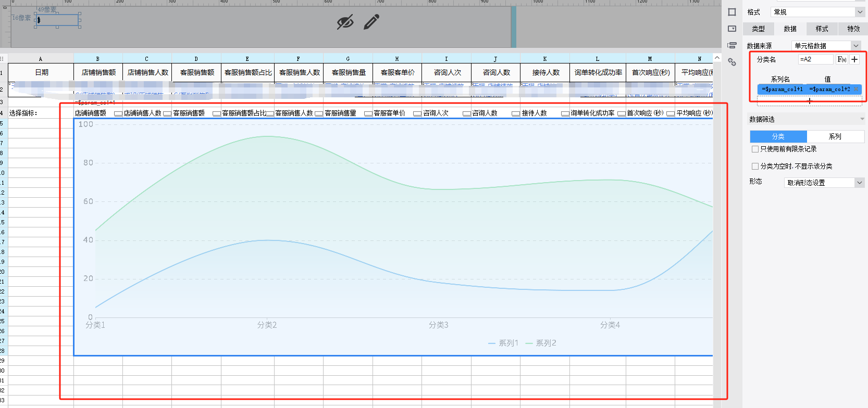
Task: Click the plus icon next to F(x)
Action: point(854,59)
